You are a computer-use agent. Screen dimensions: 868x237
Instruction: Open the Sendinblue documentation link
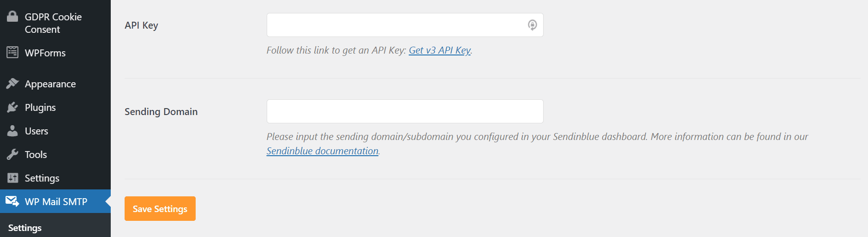tap(322, 151)
